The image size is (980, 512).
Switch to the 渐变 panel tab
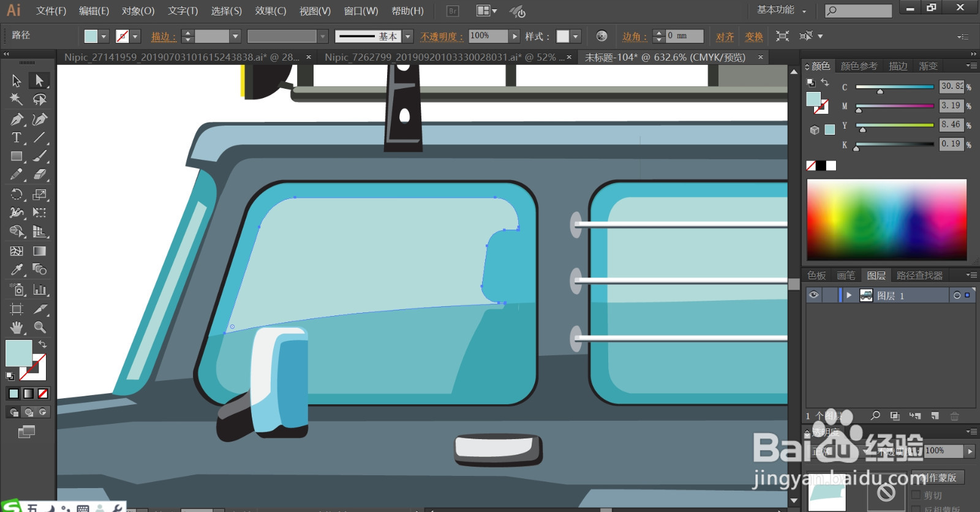click(928, 66)
